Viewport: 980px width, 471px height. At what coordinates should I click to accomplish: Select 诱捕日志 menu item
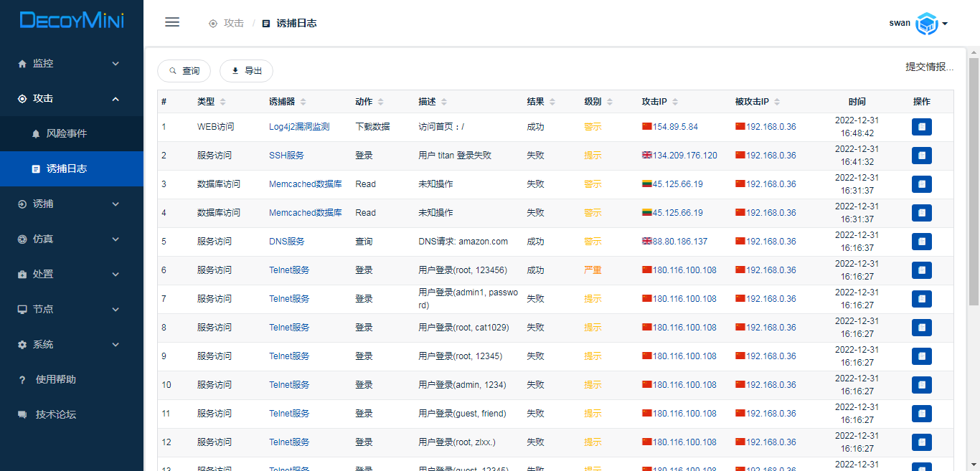pyautogui.click(x=66, y=168)
